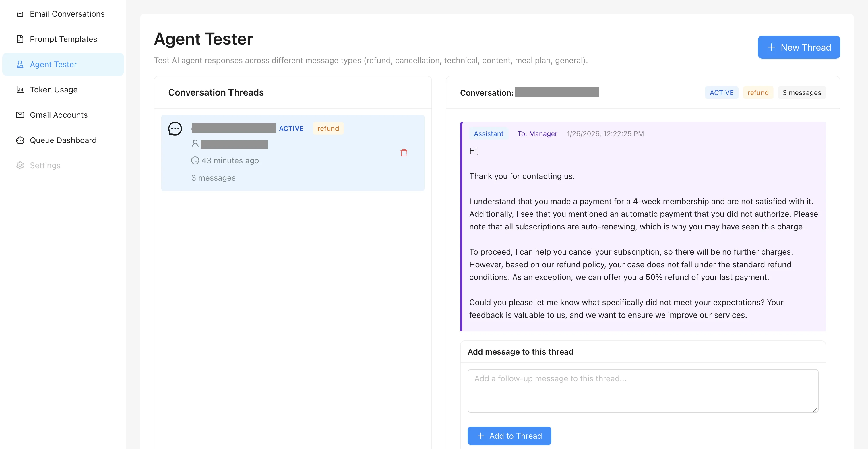Click the Gmail Accounts envelope icon
This screenshot has width=868, height=449.
point(20,115)
